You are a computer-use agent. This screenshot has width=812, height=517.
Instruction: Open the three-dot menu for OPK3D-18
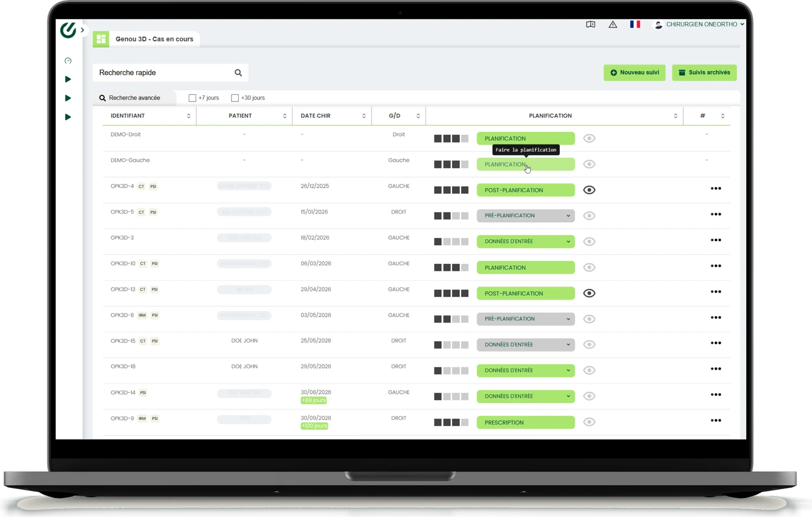(x=716, y=369)
